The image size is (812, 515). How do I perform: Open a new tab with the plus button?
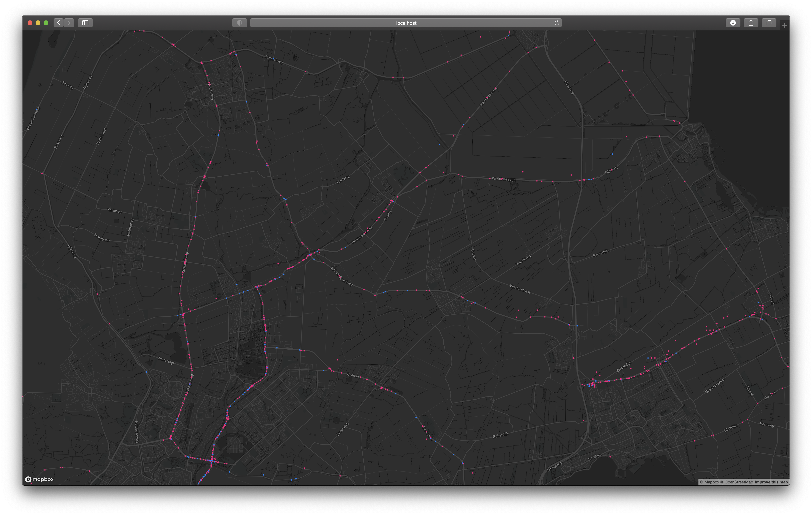click(784, 25)
